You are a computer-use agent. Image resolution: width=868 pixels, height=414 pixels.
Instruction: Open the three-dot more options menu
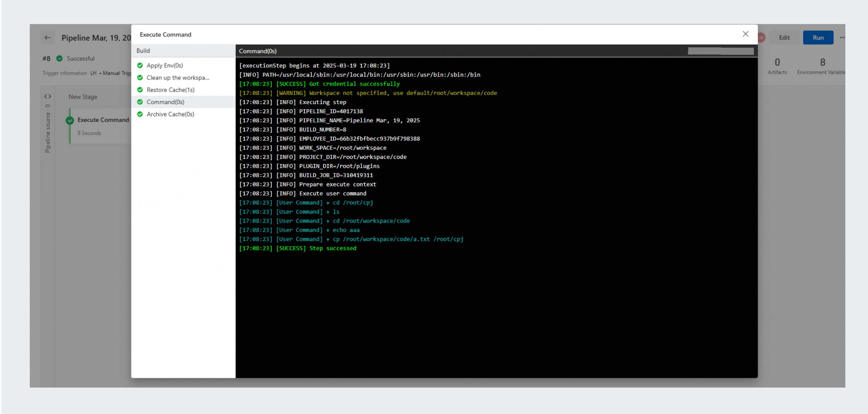point(842,38)
